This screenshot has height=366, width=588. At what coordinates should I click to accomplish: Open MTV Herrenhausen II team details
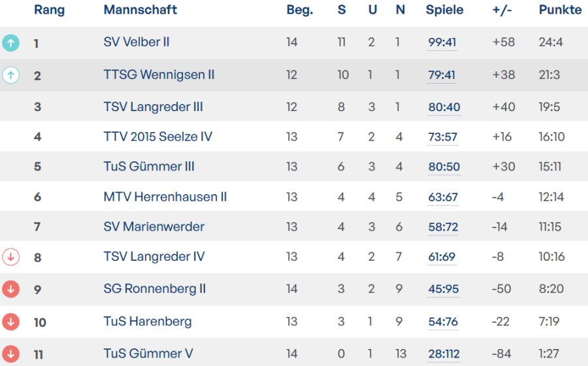(165, 197)
